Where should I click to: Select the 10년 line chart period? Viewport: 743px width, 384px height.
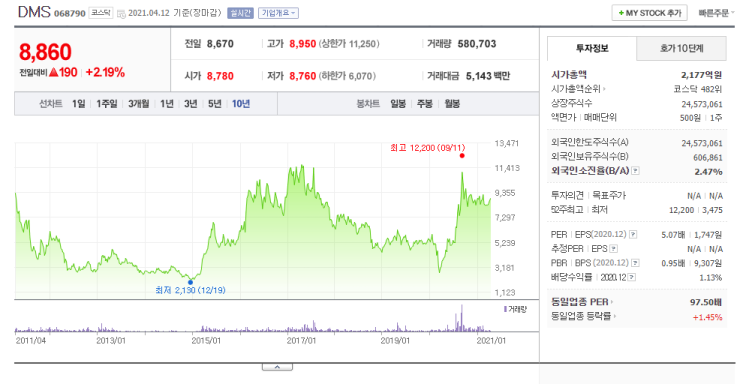[241, 104]
